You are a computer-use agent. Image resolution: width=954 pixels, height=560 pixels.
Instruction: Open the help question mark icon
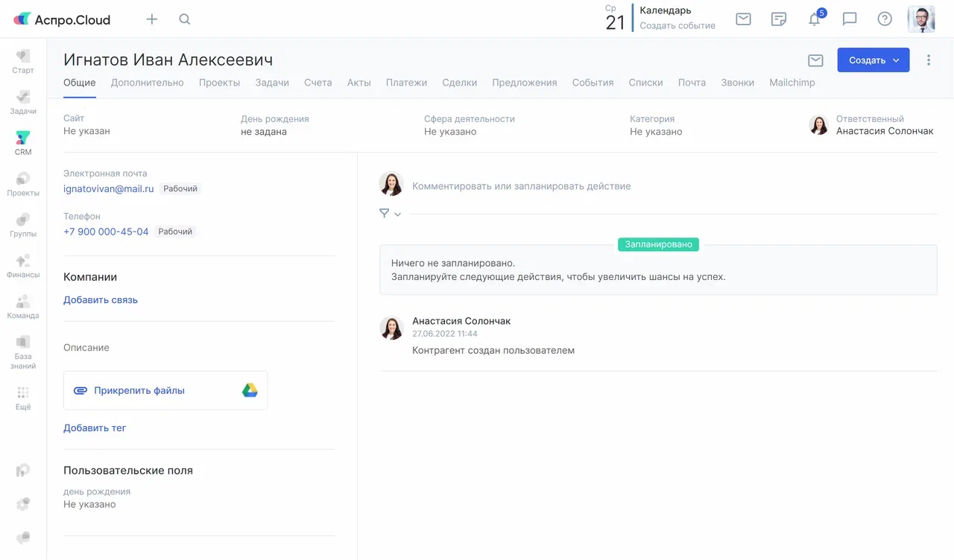click(885, 19)
